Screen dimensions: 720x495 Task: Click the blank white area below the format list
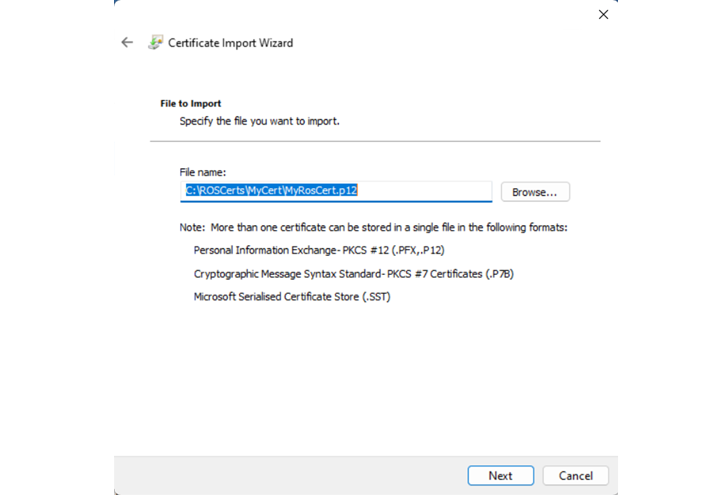(375, 380)
